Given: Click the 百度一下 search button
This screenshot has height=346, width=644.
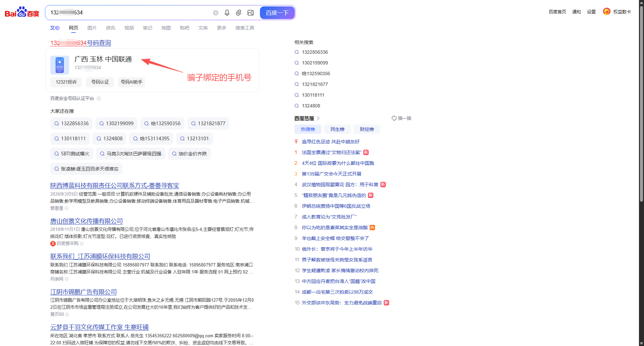Looking at the screenshot, I should coord(277,12).
